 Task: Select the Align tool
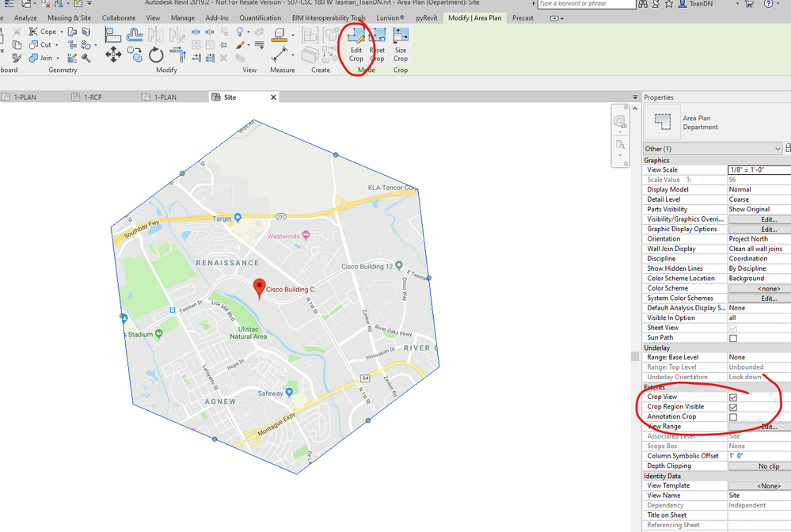pos(113,35)
